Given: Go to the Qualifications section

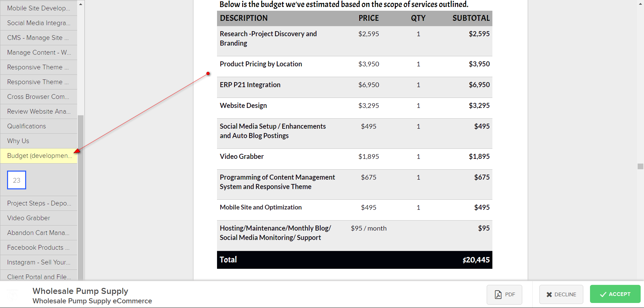Looking at the screenshot, I should point(39,126).
